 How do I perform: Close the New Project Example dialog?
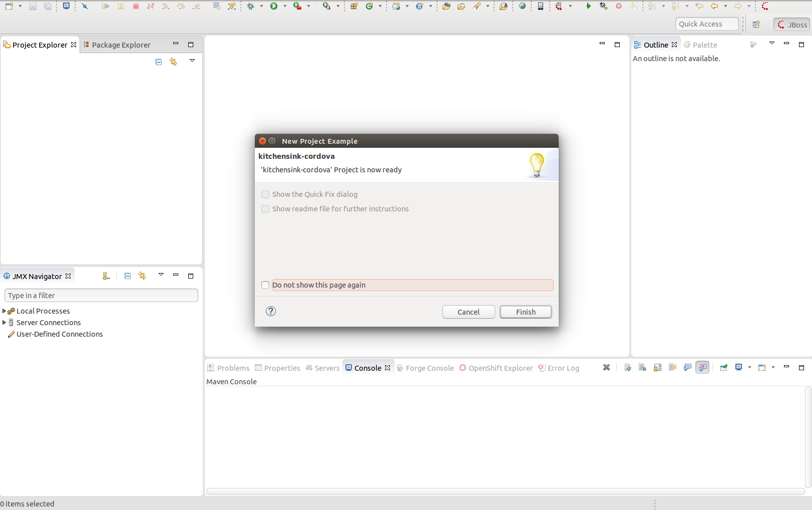[263, 141]
